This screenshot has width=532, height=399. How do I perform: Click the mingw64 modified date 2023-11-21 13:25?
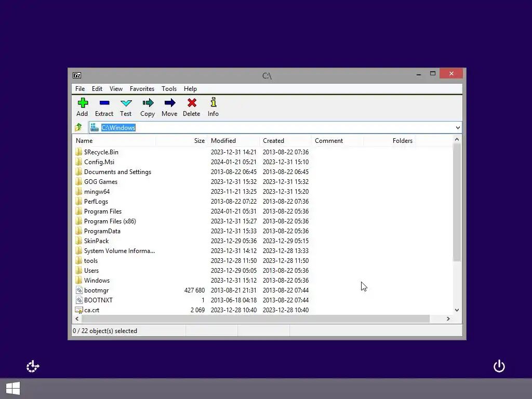click(x=234, y=191)
